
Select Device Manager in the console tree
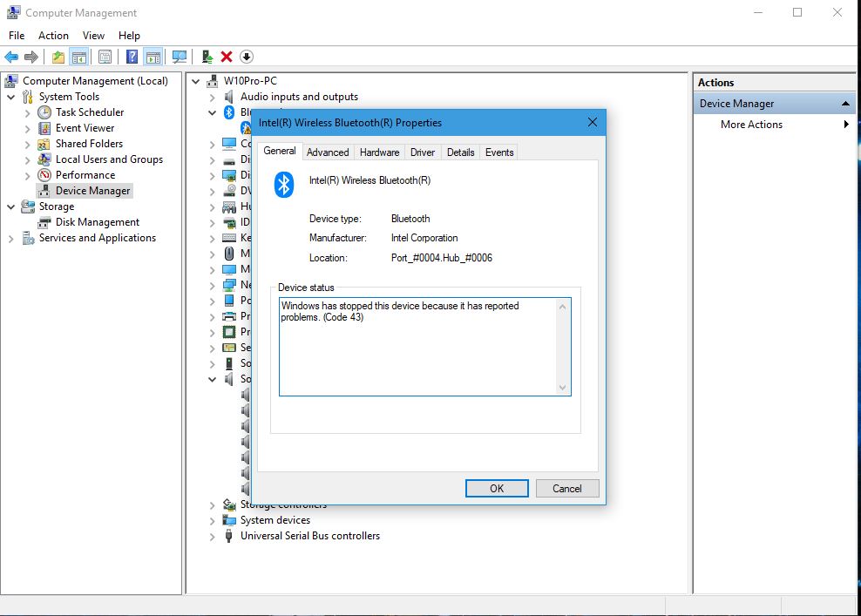click(92, 191)
